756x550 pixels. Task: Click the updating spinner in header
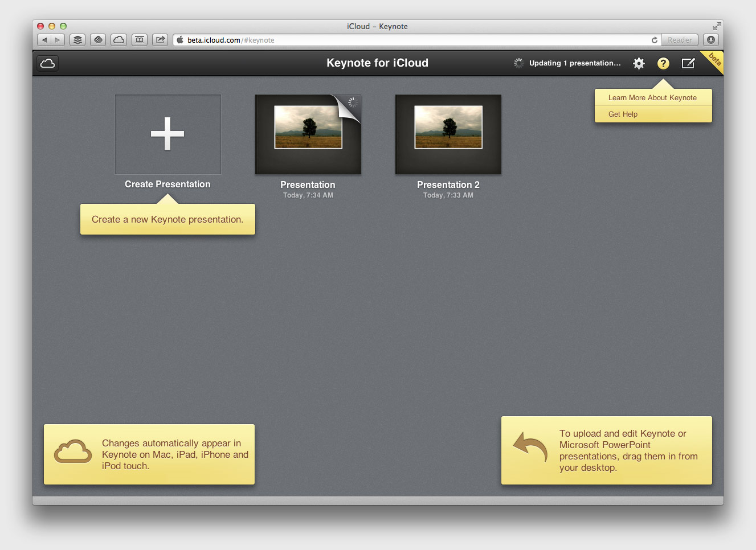click(518, 63)
